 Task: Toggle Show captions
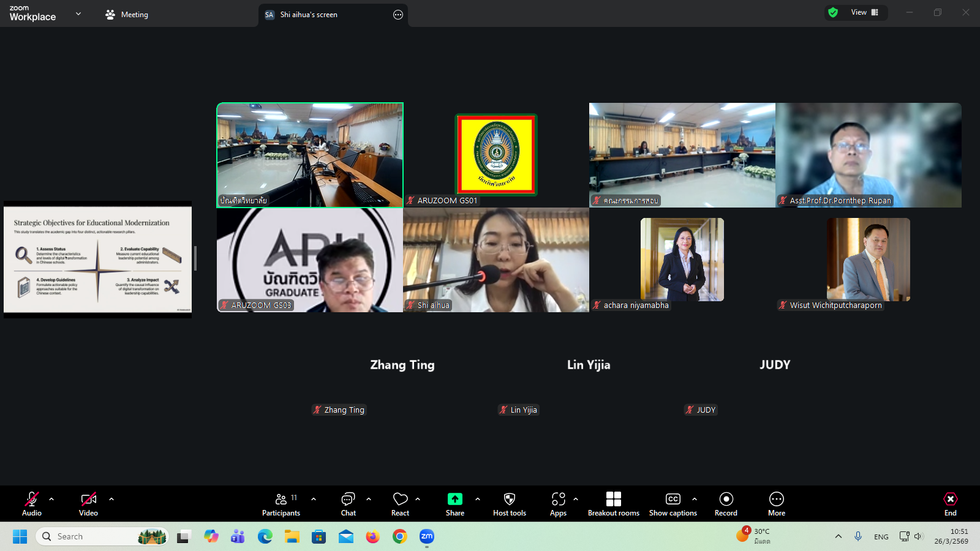[673, 504]
